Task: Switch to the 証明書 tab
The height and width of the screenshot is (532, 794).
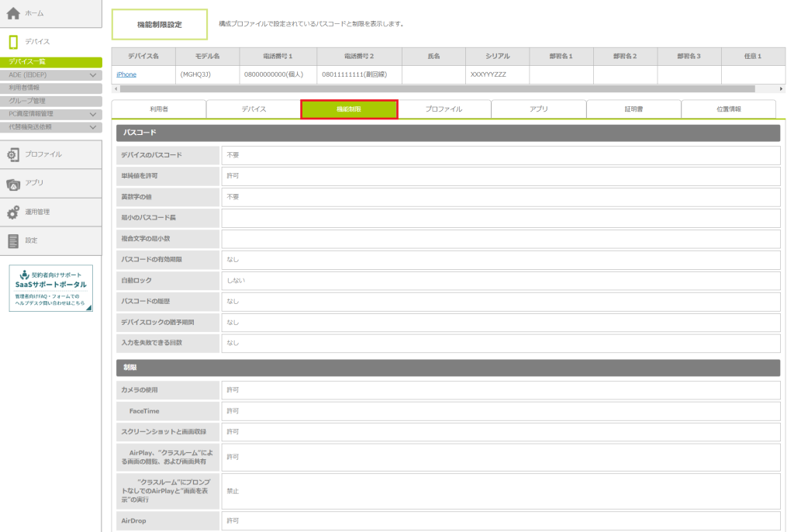Action: (x=633, y=109)
